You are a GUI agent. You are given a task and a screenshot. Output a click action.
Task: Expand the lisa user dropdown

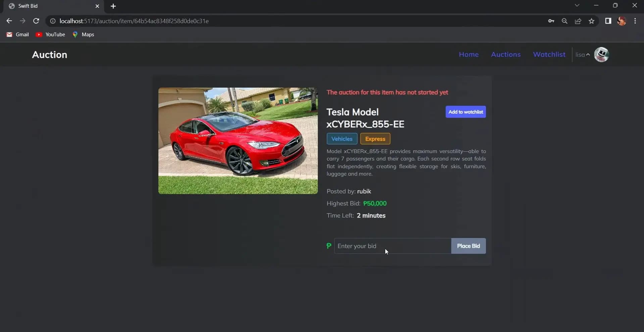point(583,55)
